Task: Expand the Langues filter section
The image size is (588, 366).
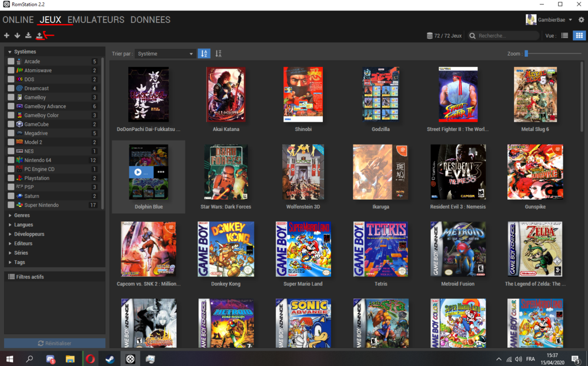Action: click(x=10, y=225)
